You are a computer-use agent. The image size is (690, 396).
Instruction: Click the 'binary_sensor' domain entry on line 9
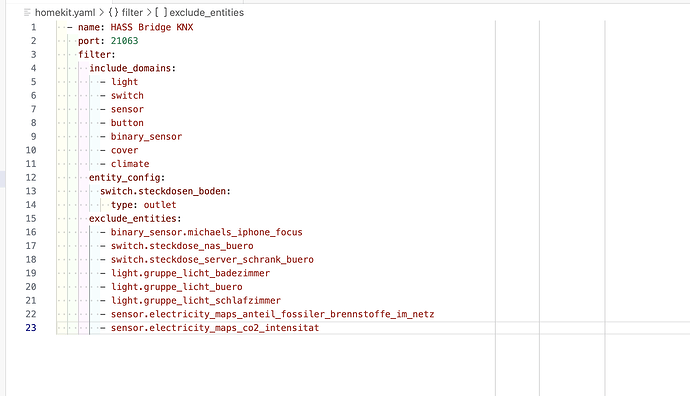146,136
